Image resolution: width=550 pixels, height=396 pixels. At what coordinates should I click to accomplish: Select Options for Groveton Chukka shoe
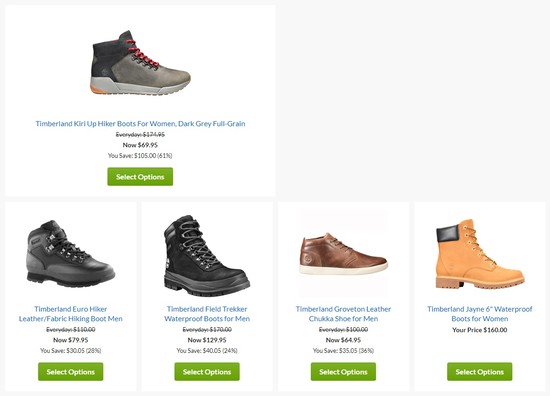point(343,372)
